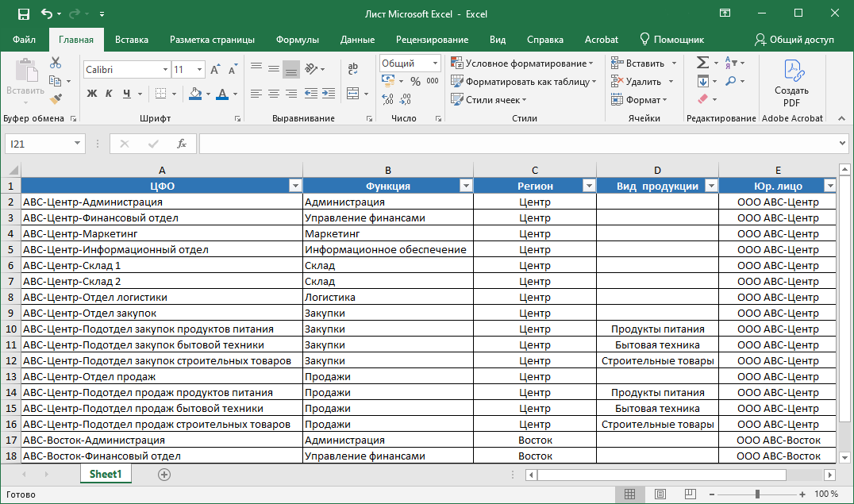Click the AutoSum sigma icon

[702, 63]
